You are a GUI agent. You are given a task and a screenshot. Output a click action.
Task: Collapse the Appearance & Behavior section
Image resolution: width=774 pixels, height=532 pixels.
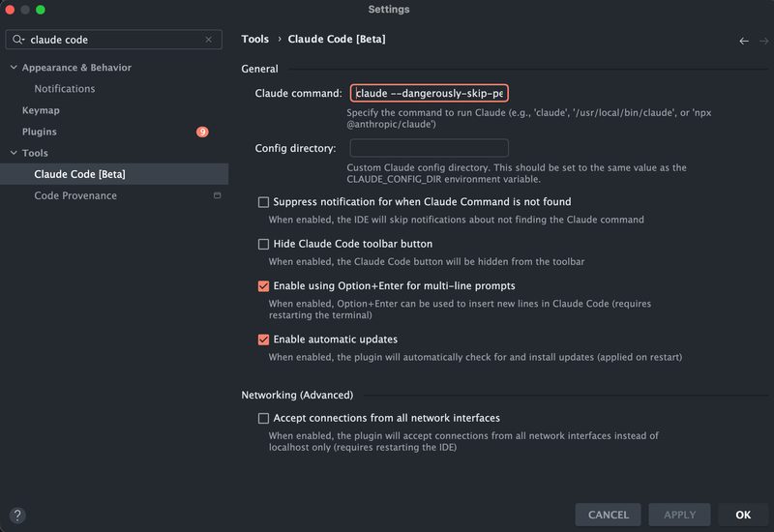[x=13, y=68]
